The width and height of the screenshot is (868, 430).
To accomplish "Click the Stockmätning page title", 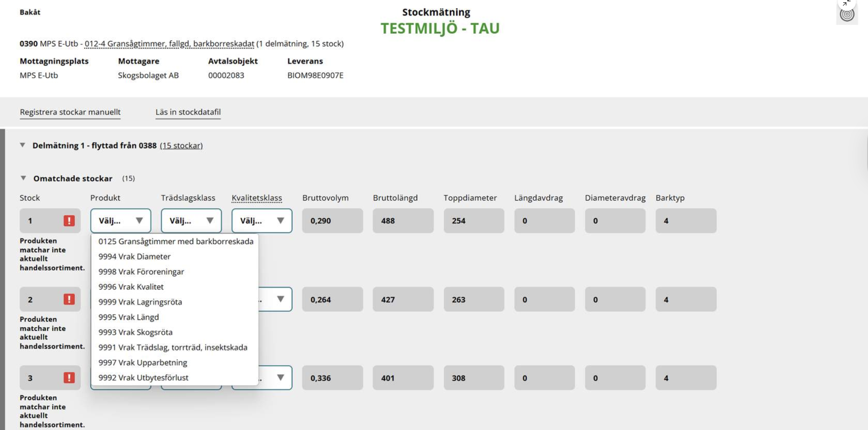I will 436,12.
